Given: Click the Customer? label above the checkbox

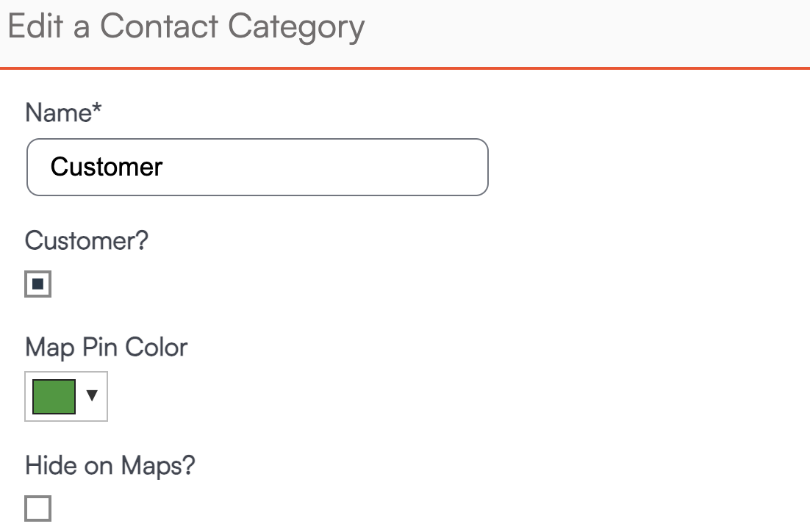Looking at the screenshot, I should click(87, 241).
